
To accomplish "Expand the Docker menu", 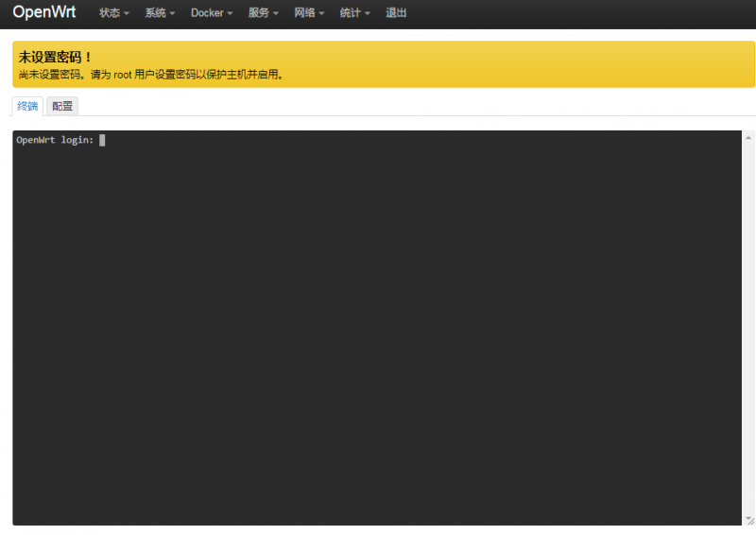I will (x=211, y=13).
